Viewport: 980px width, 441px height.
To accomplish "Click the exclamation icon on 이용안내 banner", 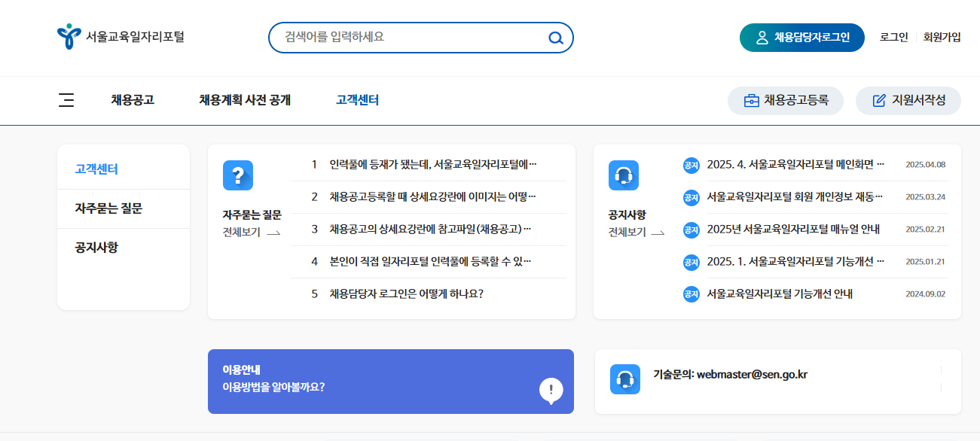I will coord(551,389).
